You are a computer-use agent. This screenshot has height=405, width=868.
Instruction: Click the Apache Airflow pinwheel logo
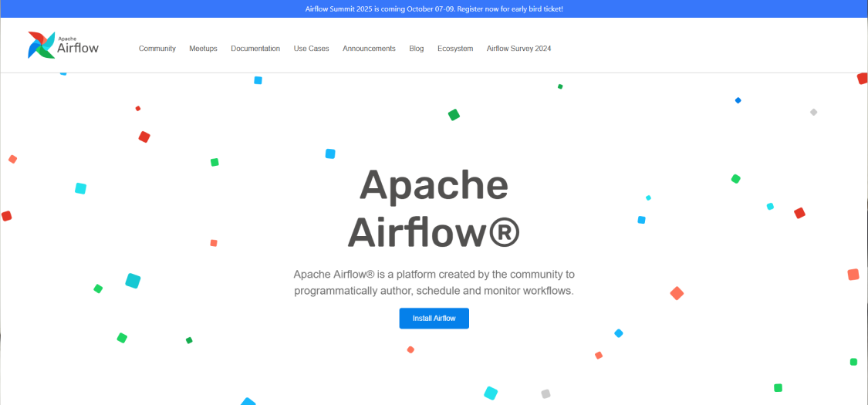point(63,46)
